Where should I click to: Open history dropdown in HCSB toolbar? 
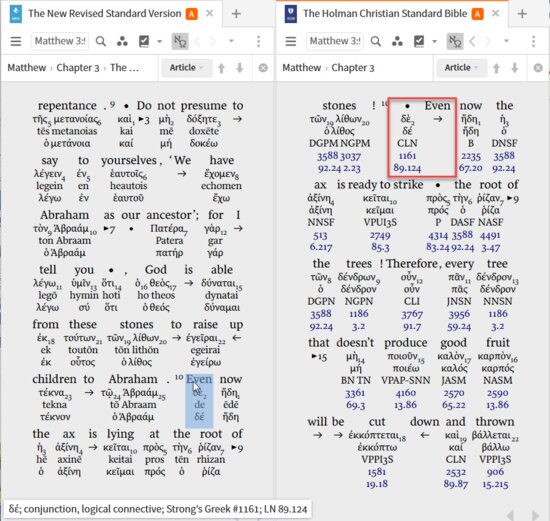tap(507, 41)
